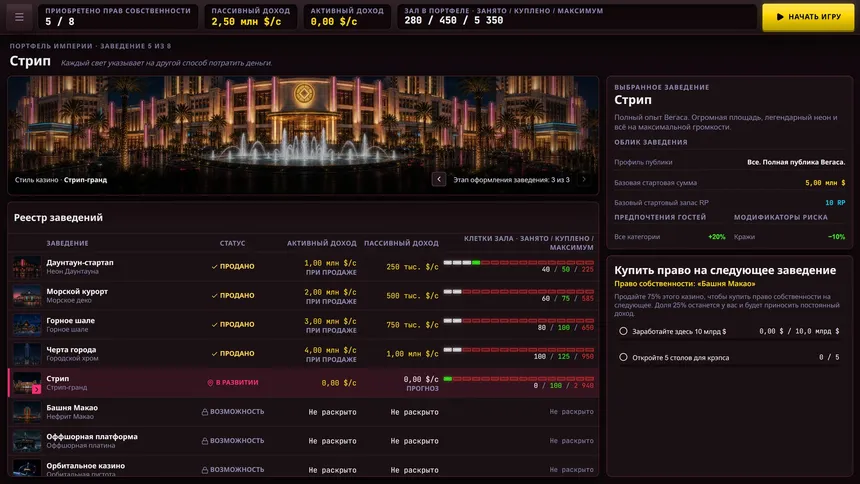Image resolution: width=860 pixels, height=484 pixels.
Task: Click the 5,00 млн $ base starting sum
Action: click(x=825, y=183)
